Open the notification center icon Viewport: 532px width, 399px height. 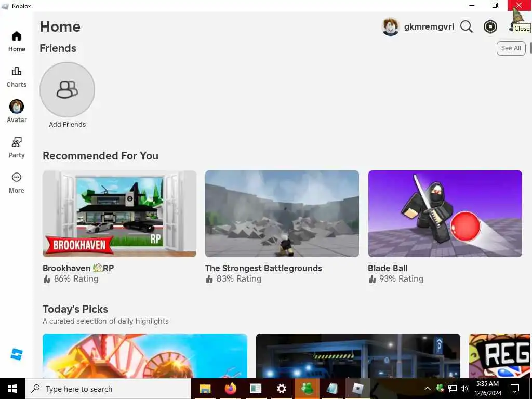pos(515,389)
